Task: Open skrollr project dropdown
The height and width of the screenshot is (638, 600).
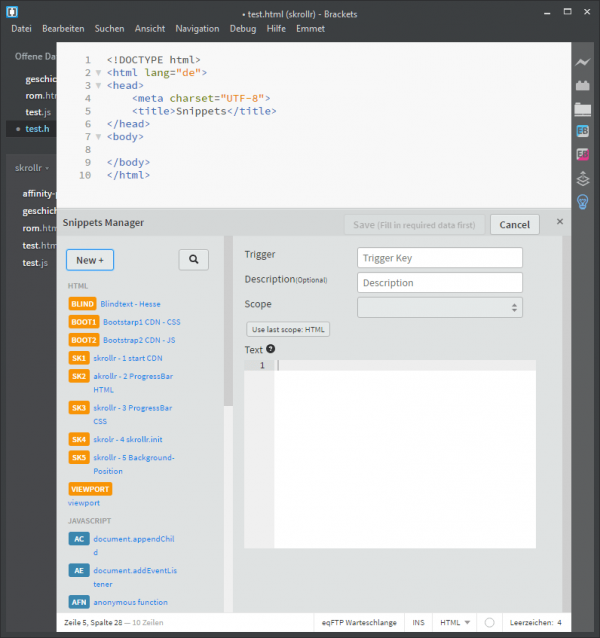Action: pos(32,168)
